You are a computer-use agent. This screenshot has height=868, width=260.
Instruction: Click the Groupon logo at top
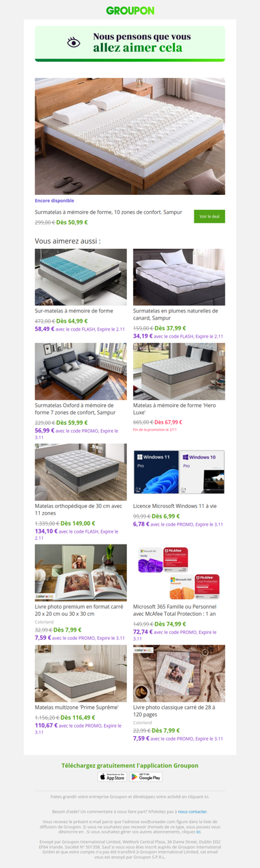pos(130,10)
